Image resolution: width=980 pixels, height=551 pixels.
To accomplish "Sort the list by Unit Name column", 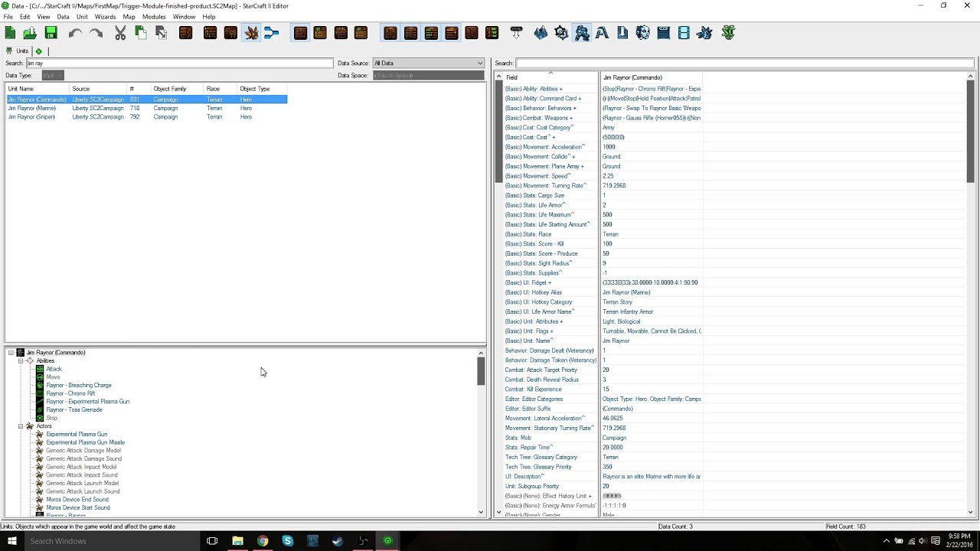I will 37,89.
